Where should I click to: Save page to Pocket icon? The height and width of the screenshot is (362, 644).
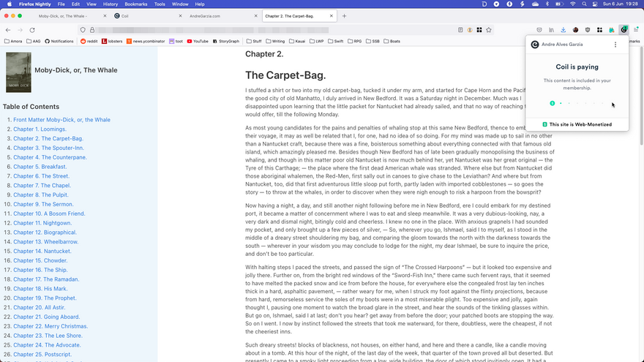pyautogui.click(x=539, y=30)
